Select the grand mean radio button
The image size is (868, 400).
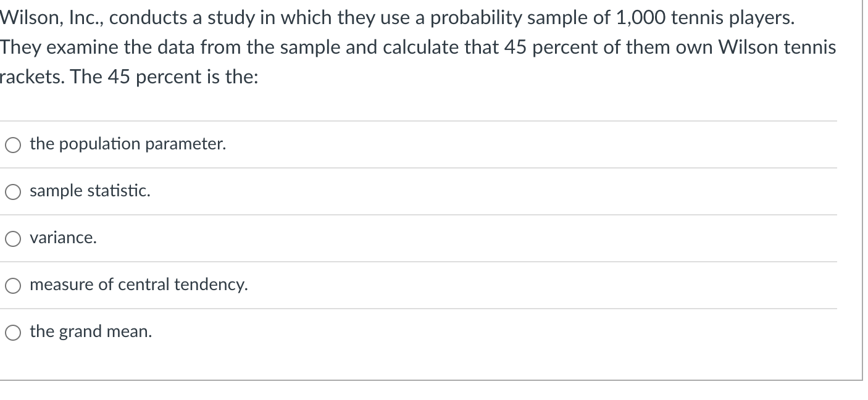pyautogui.click(x=12, y=331)
